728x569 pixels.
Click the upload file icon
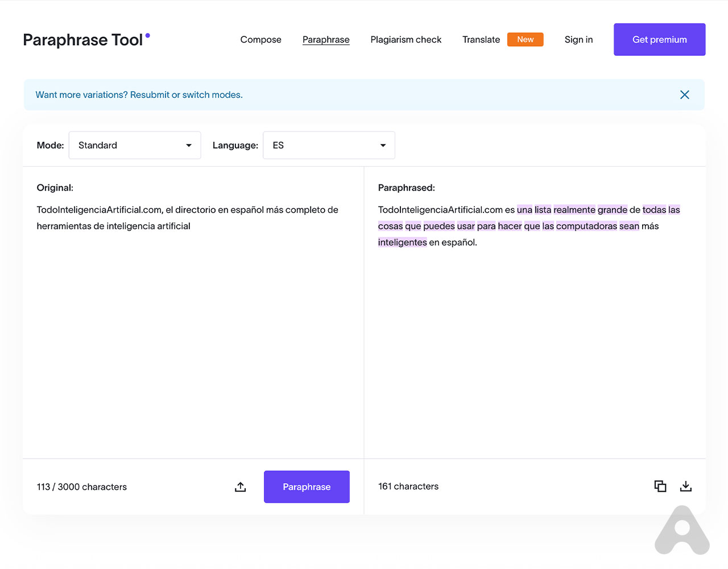241,487
